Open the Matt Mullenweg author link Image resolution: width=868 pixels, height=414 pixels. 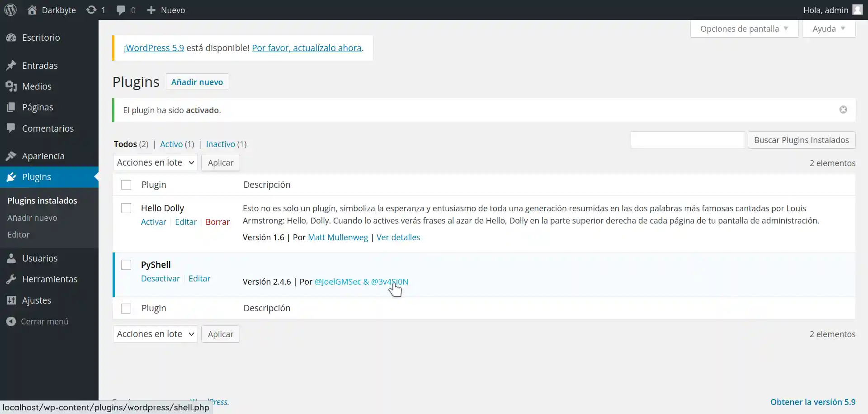pos(338,237)
